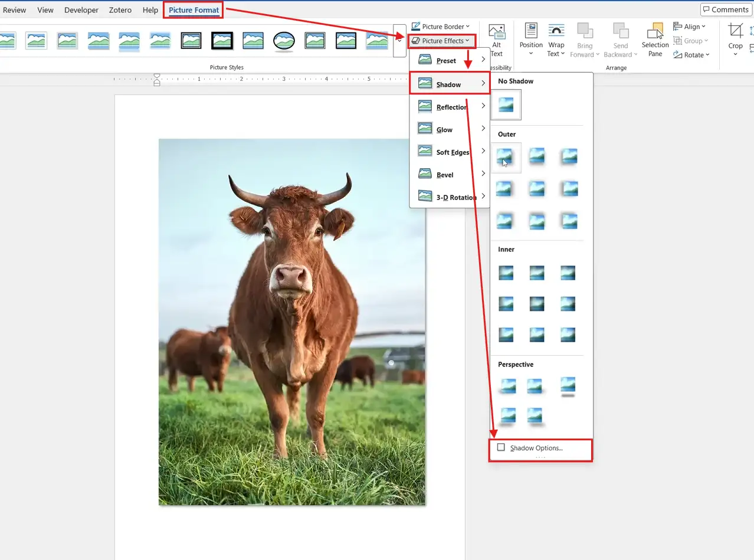The image size is (754, 560).
Task: Click the indent marker on ruler
Action: pos(157,79)
